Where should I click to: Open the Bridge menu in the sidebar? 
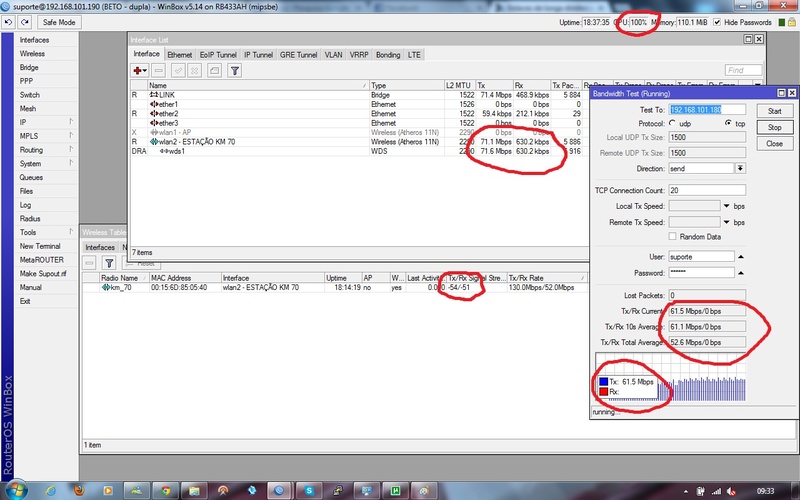29,67
